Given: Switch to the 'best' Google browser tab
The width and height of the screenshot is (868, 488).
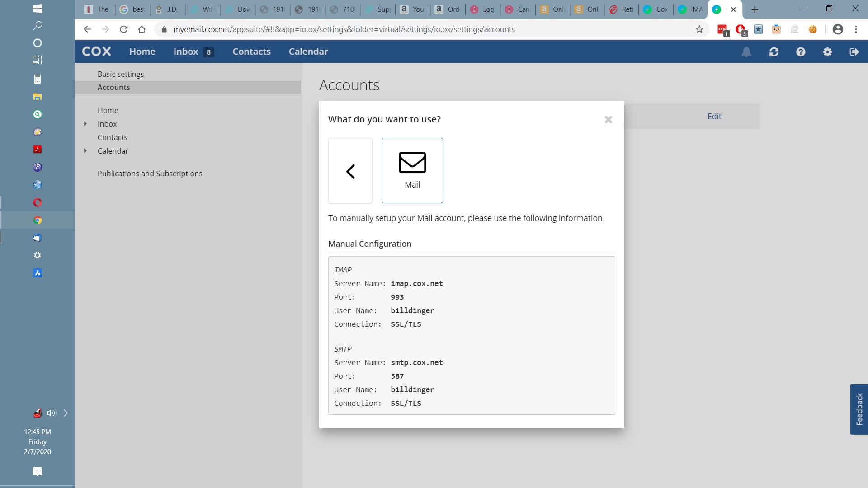Looking at the screenshot, I should pos(133,9).
